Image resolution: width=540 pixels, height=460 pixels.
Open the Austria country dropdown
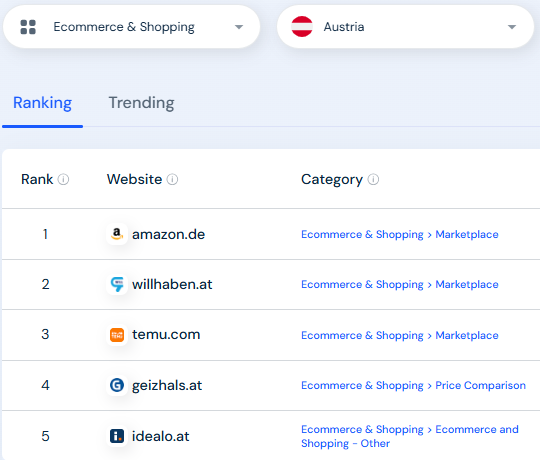(405, 27)
